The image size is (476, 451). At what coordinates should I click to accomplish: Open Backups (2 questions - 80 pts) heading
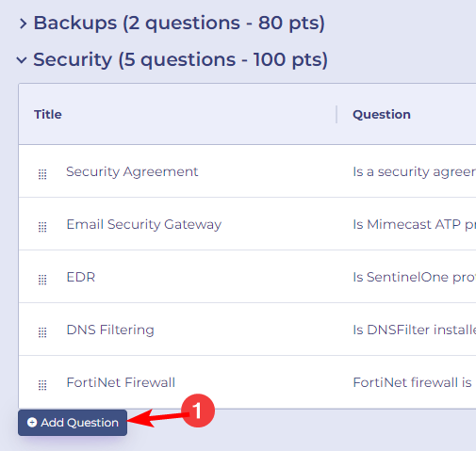[x=179, y=23]
